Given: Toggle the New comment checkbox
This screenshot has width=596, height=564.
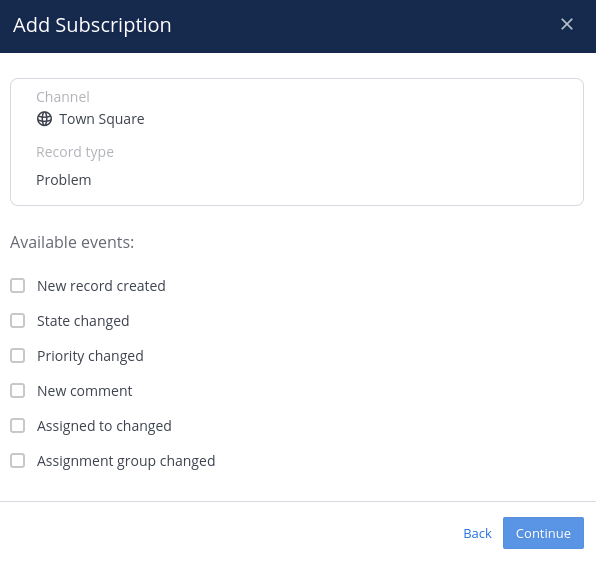Looking at the screenshot, I should pos(17,391).
